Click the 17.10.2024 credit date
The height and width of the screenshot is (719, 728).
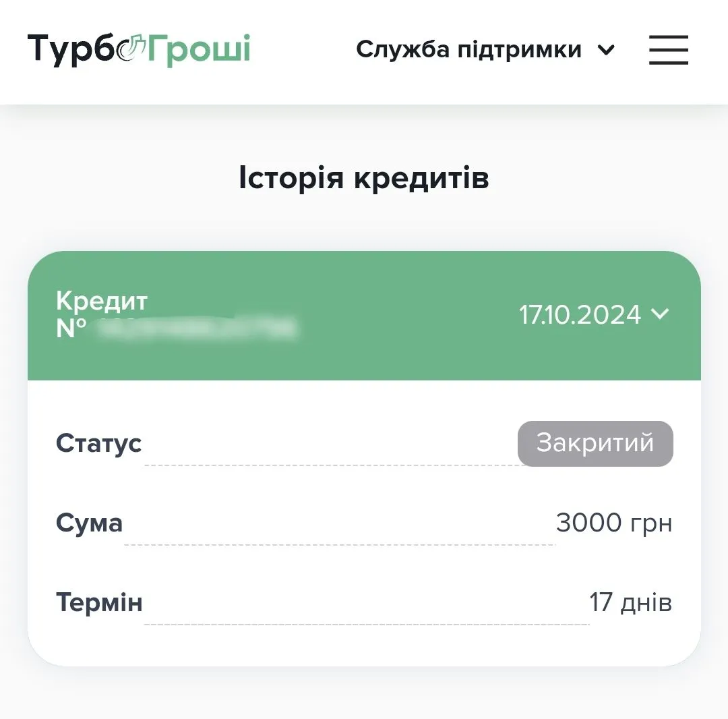(580, 314)
